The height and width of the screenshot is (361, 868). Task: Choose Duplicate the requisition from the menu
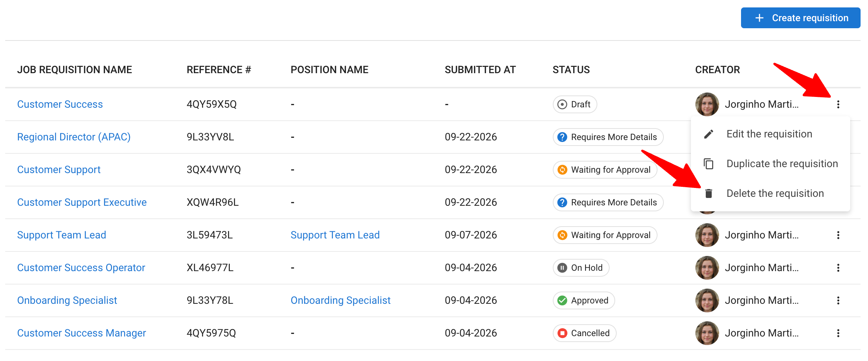(x=770, y=164)
